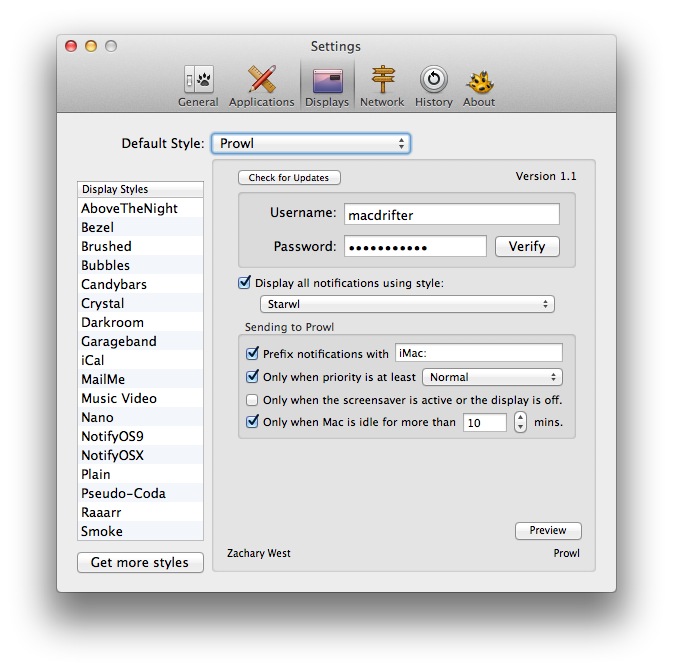The width and height of the screenshot is (673, 671).
Task: Click into the Password field
Action: (415, 246)
